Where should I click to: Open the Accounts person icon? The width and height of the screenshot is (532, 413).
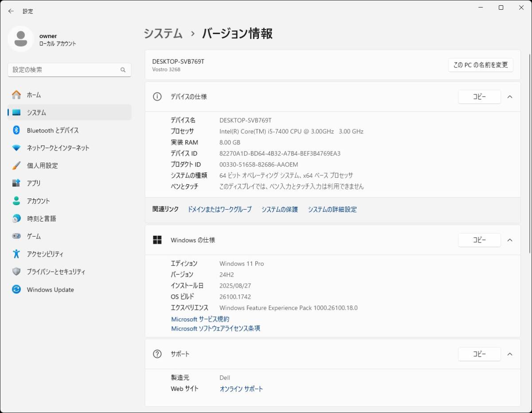point(16,201)
